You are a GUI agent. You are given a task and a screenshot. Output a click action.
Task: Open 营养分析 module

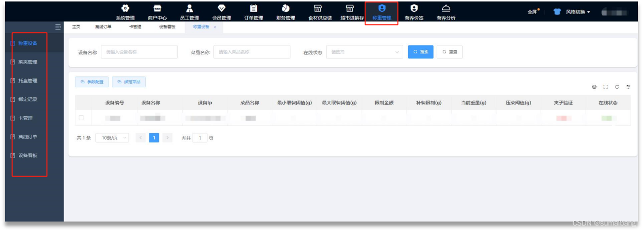click(x=446, y=12)
